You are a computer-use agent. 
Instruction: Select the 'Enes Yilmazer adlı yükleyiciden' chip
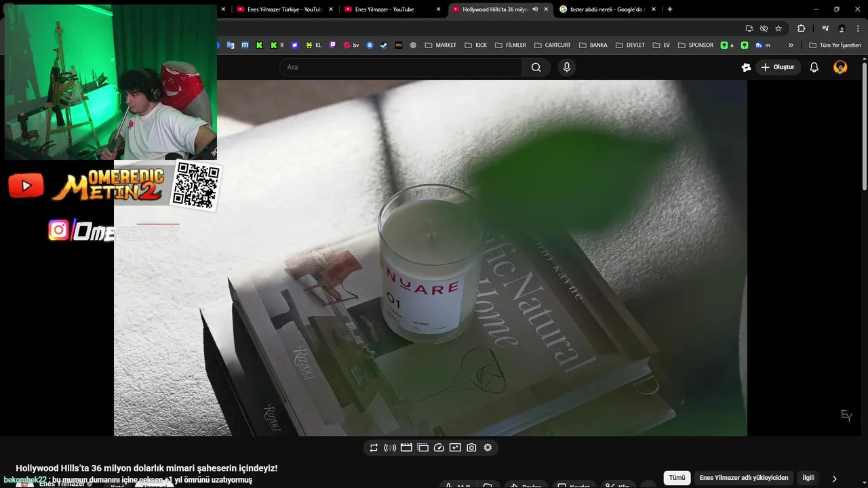(x=744, y=478)
